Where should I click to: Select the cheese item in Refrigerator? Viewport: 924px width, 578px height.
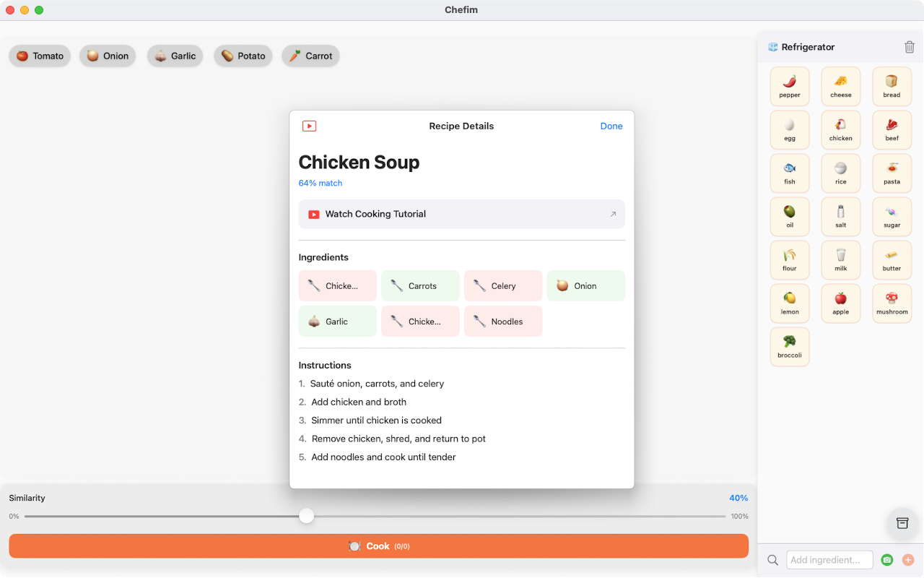[x=841, y=87]
